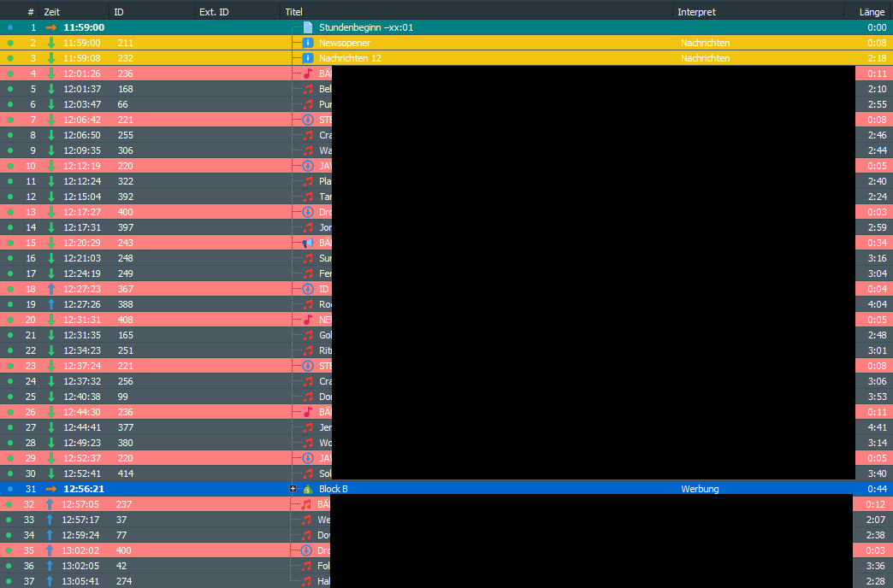
Task: Click the blue up arrow in row 13:02:05
Action: tap(50, 566)
